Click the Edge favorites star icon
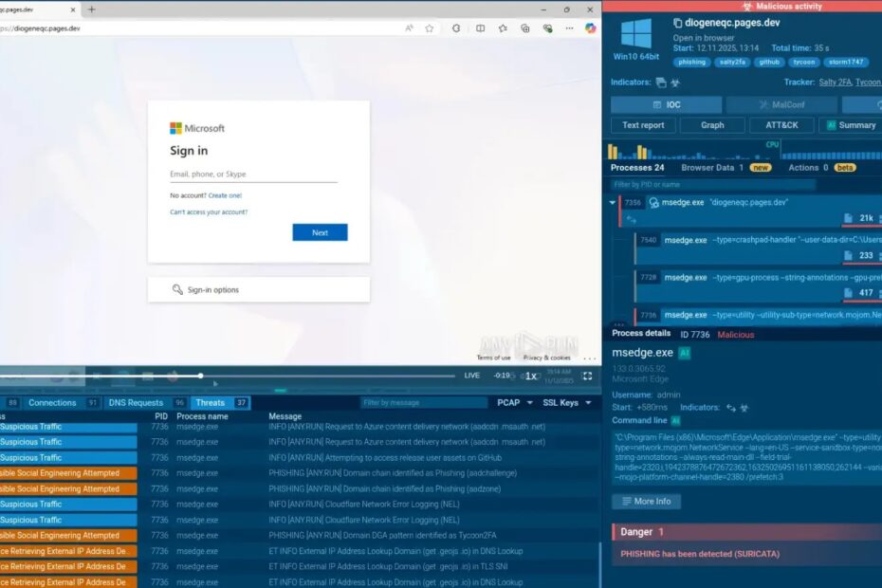Viewport: 882px width, 588px height. click(430, 28)
